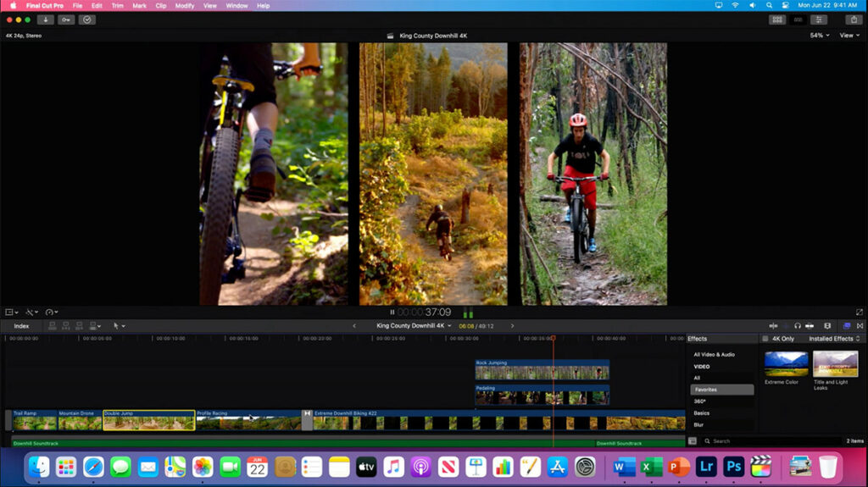The height and width of the screenshot is (487, 868).
Task: Click the Index button
Action: [21, 326]
